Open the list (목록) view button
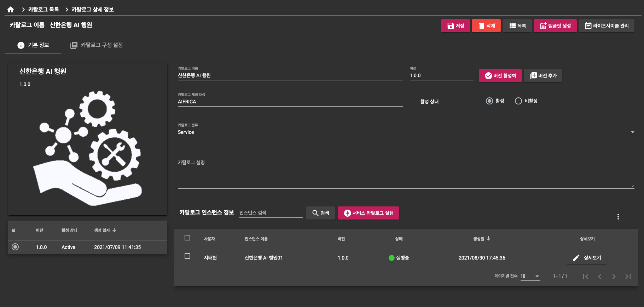This screenshot has height=307, width=644. click(x=517, y=26)
